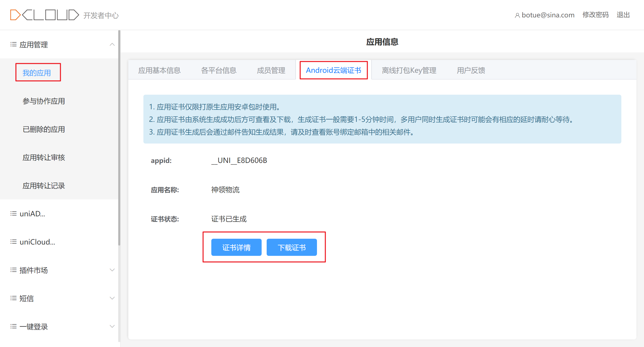
Task: Click list icon beside 应用管理
Action: tap(13, 45)
